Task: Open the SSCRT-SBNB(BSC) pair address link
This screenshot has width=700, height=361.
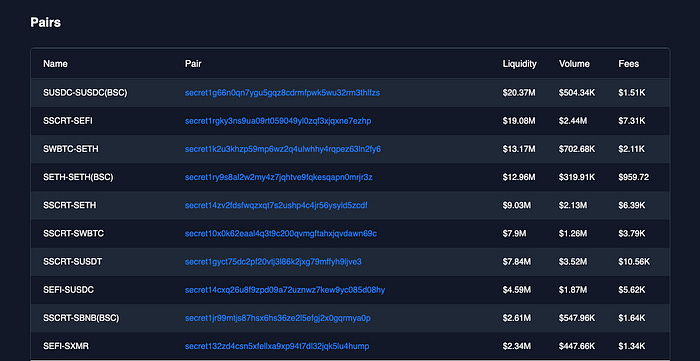Action: pyautogui.click(x=278, y=318)
